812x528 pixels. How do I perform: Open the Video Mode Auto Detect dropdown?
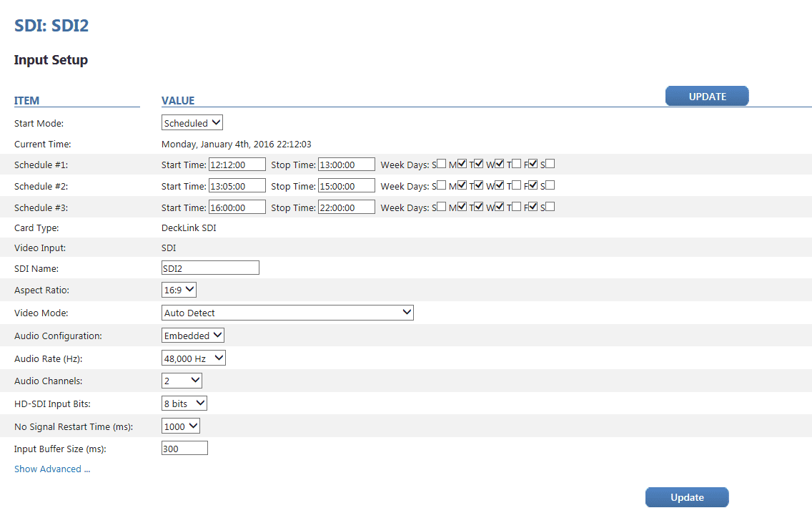coord(287,313)
